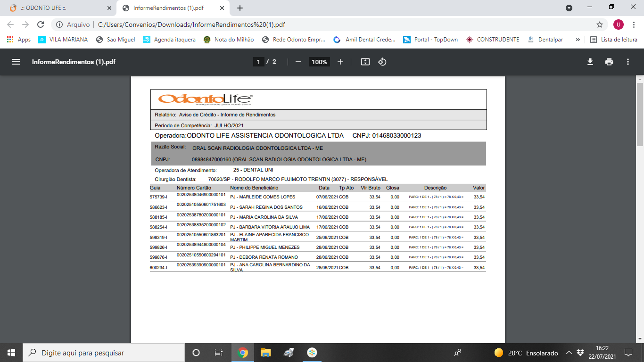Click the name PHILIPPE MIGUEL MENEZES

point(271,247)
